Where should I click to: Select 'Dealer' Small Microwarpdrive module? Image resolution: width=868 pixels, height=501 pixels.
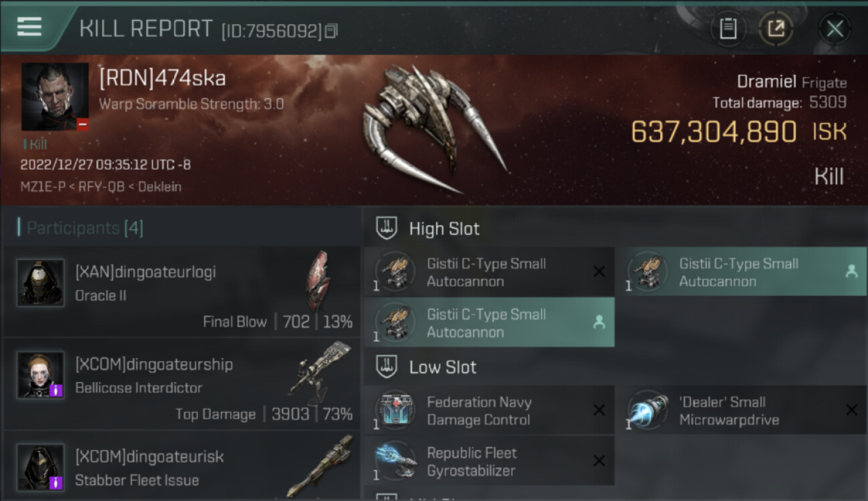(741, 411)
